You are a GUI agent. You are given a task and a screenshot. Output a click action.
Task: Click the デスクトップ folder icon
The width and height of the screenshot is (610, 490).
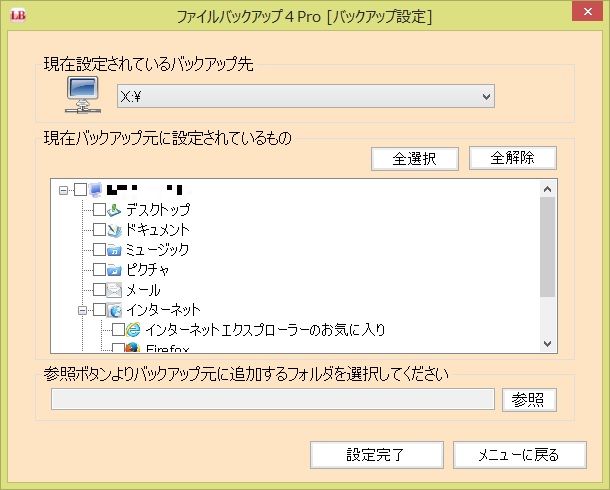(114, 210)
